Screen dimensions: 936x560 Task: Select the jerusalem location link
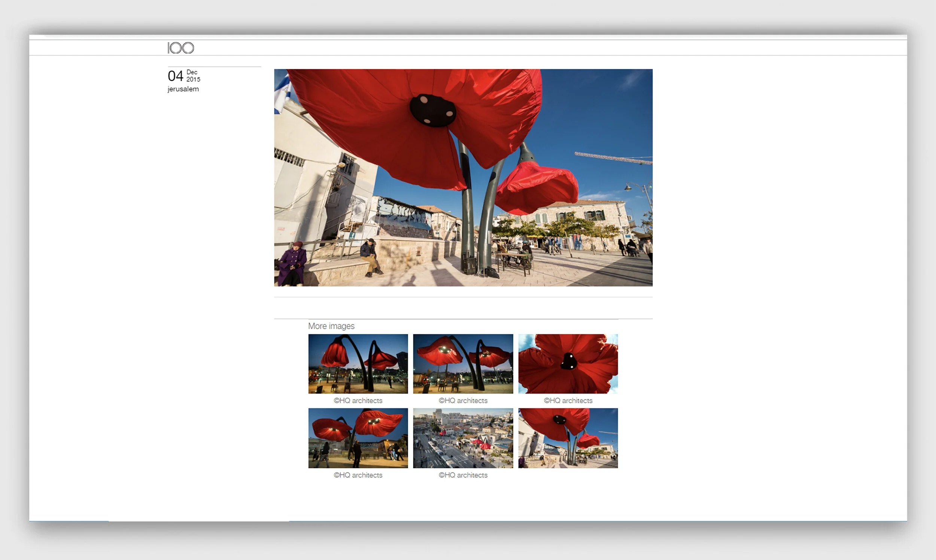coord(183,89)
